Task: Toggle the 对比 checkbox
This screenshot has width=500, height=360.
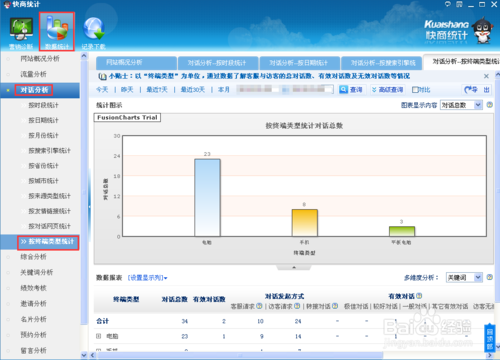Action: coord(415,90)
